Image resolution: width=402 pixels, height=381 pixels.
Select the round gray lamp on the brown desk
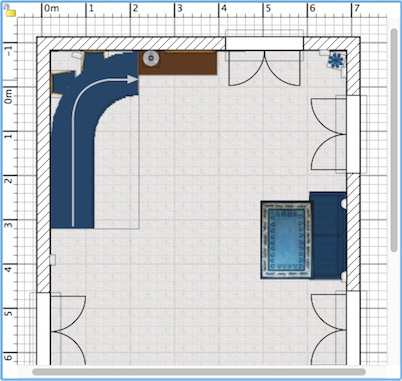pyautogui.click(x=151, y=58)
